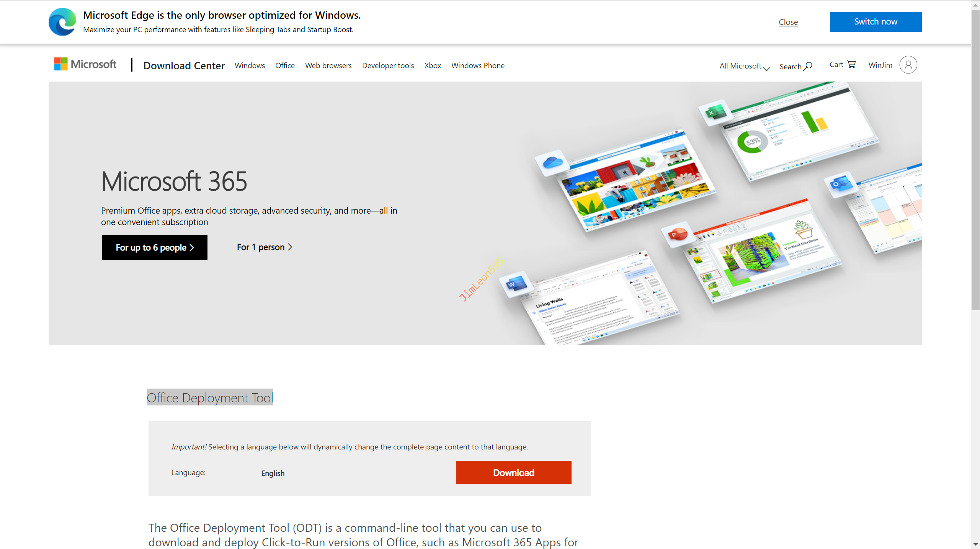Open the shopping Cart icon
The image size is (980, 549).
[851, 64]
